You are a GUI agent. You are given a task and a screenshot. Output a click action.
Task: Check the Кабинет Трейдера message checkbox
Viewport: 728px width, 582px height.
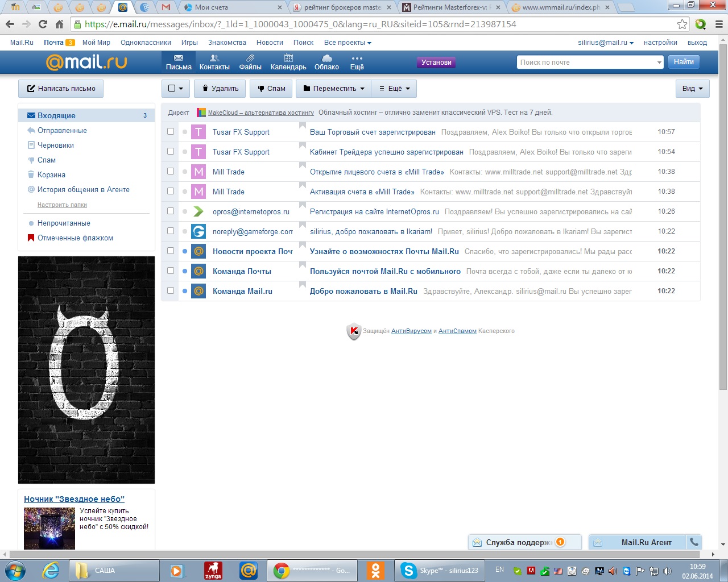(x=171, y=151)
